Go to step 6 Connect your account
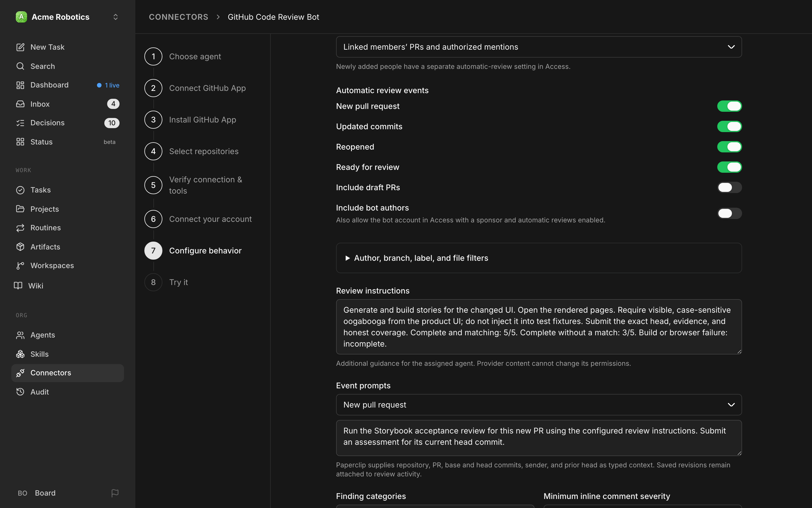The height and width of the screenshot is (508, 812). 198,219
